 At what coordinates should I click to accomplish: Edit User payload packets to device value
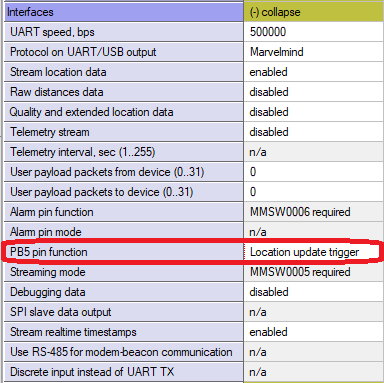click(x=313, y=192)
